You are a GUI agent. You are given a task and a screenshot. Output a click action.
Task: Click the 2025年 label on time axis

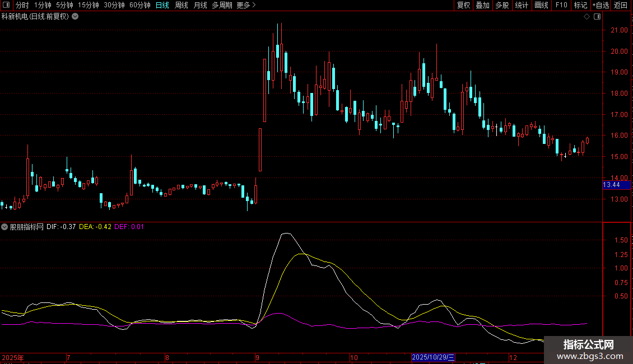click(13, 357)
